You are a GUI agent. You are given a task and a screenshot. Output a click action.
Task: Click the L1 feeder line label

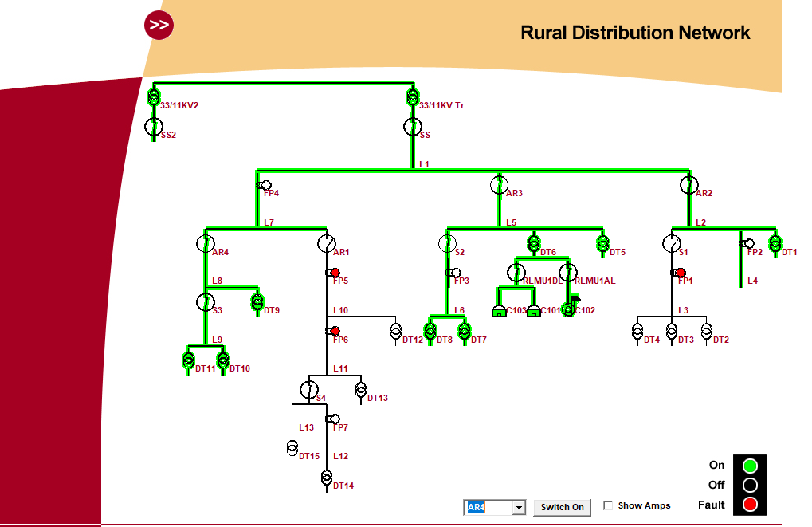point(424,164)
